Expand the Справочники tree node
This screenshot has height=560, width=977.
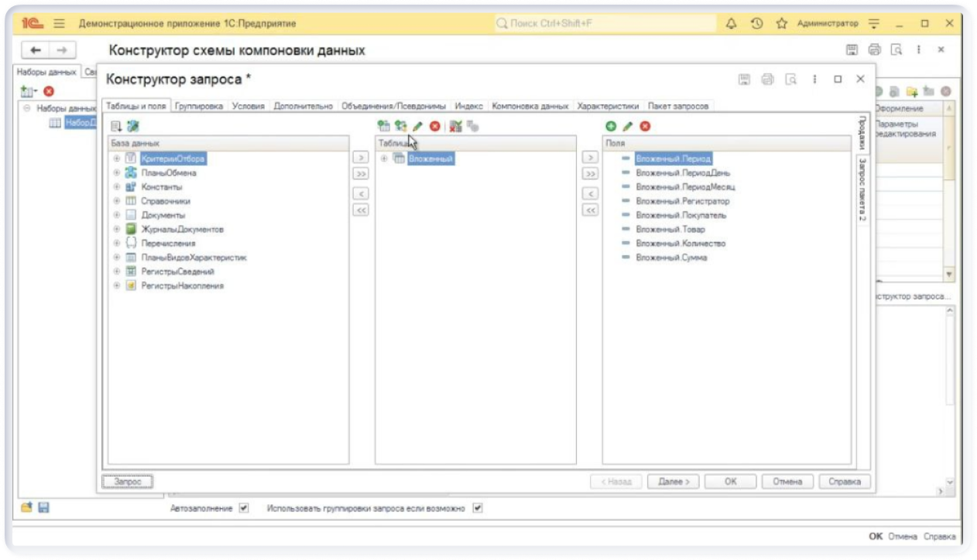pyautogui.click(x=118, y=201)
